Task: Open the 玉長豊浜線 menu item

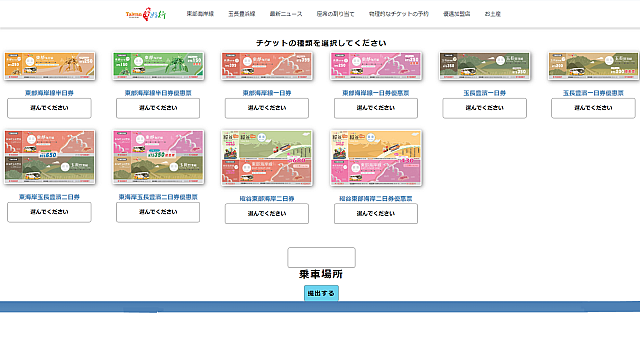Action: pyautogui.click(x=242, y=14)
